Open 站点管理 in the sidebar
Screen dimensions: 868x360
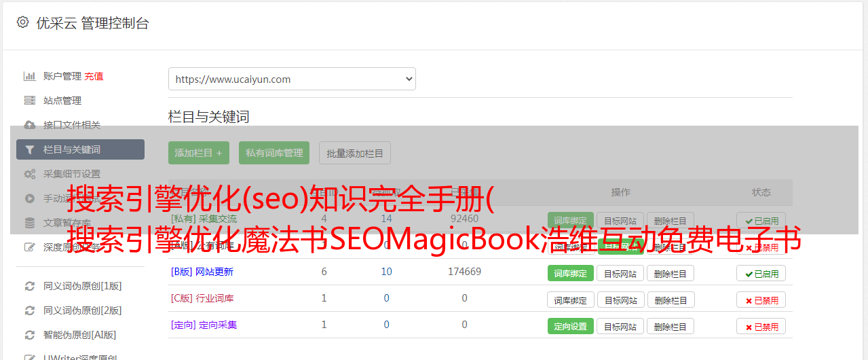(x=62, y=101)
